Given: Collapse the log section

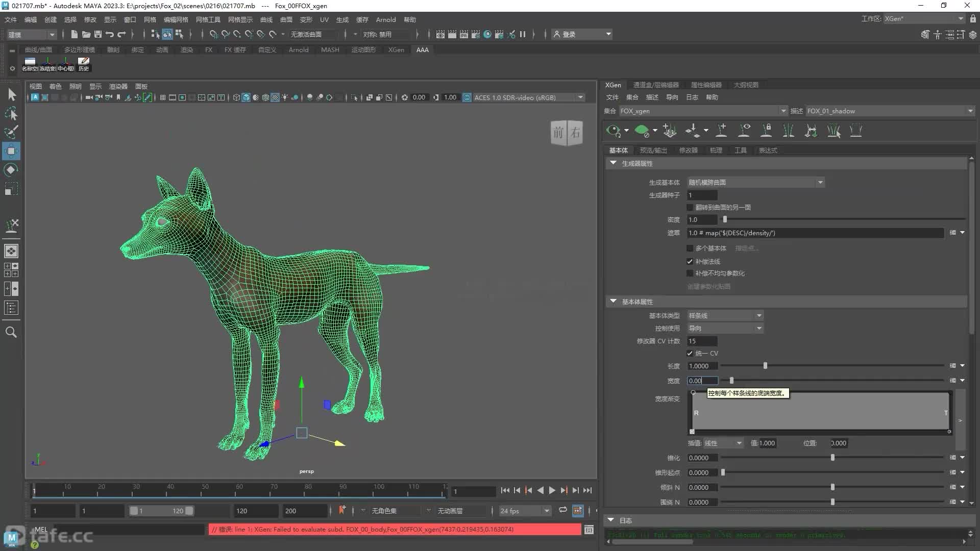Looking at the screenshot, I should point(611,520).
